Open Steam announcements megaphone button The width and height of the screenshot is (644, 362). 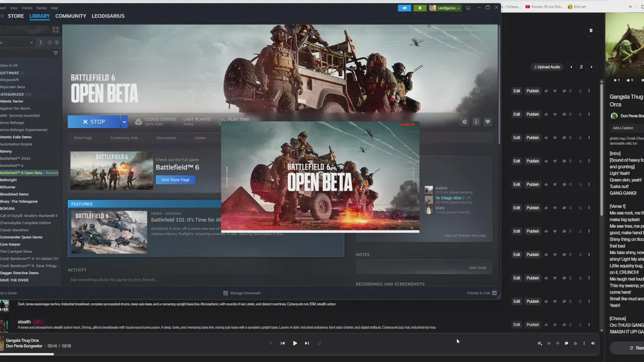coord(405,8)
